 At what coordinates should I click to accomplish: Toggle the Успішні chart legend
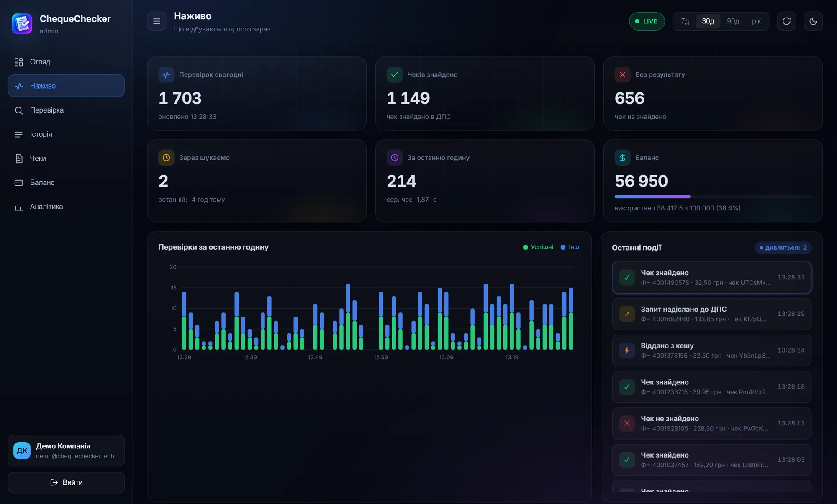[538, 247]
